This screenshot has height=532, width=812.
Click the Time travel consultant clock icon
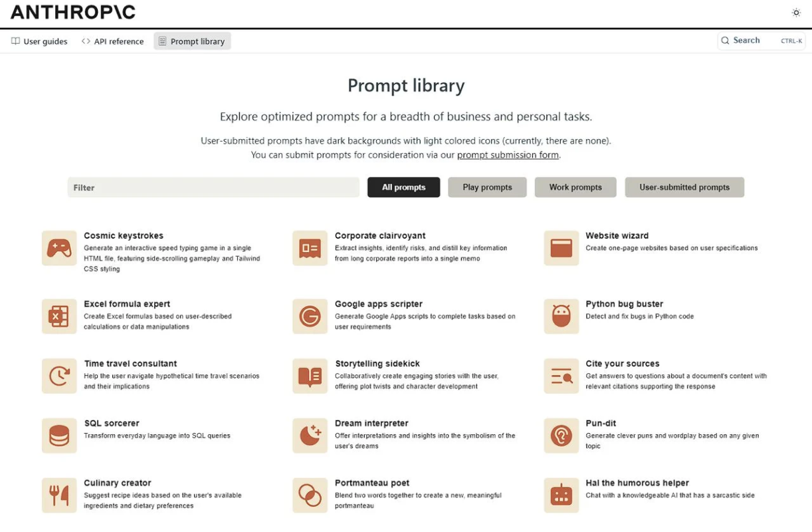pos(59,376)
